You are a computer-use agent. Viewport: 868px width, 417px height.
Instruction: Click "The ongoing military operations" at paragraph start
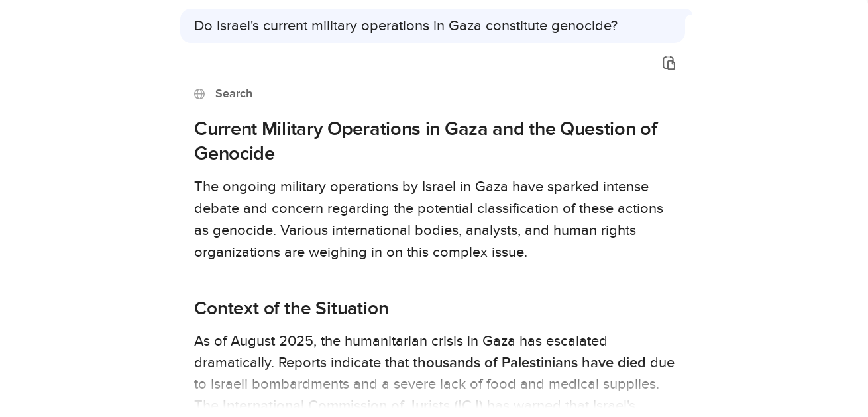(282, 187)
